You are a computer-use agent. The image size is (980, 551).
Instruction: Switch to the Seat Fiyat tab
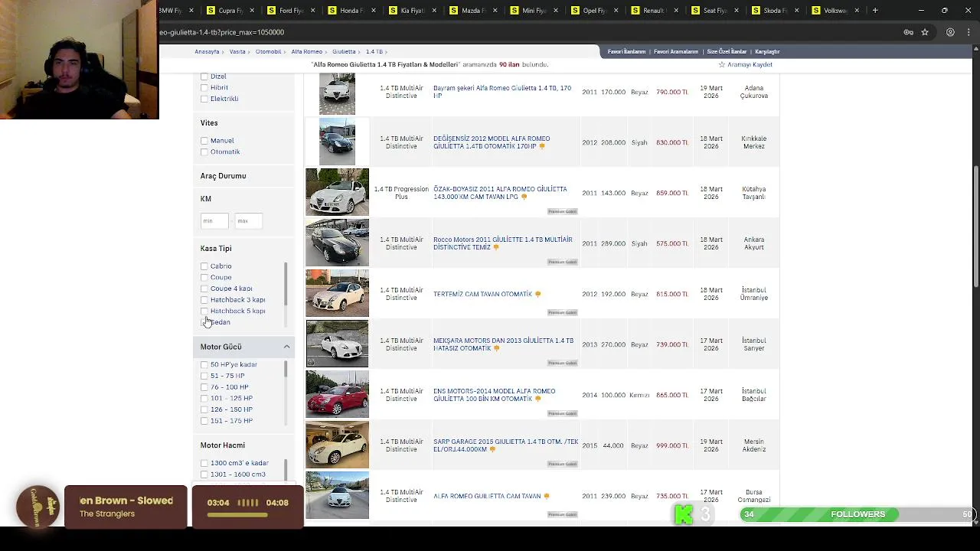coord(715,10)
